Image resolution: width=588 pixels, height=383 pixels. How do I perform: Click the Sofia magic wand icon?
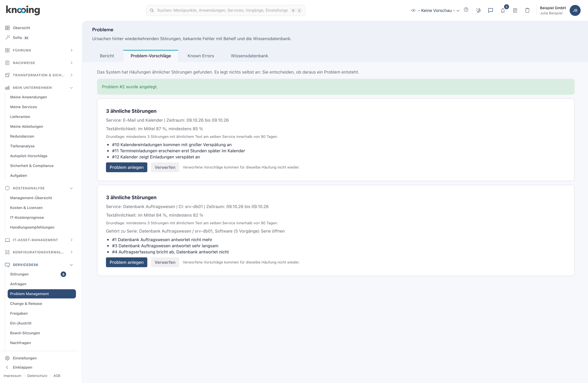pos(7,38)
